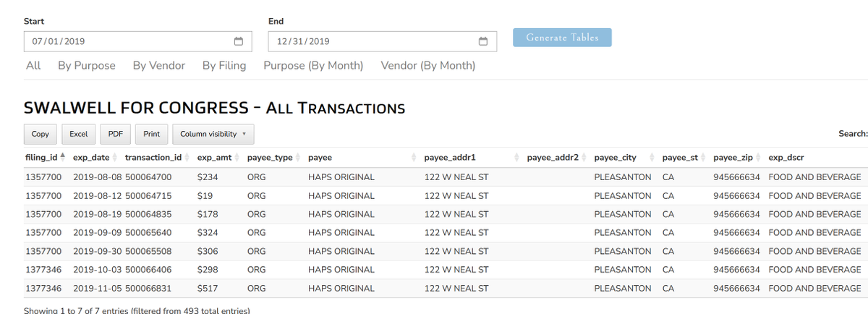The width and height of the screenshot is (868, 314).
Task: Select the 2019-08-08 date cell
Action: [98, 177]
